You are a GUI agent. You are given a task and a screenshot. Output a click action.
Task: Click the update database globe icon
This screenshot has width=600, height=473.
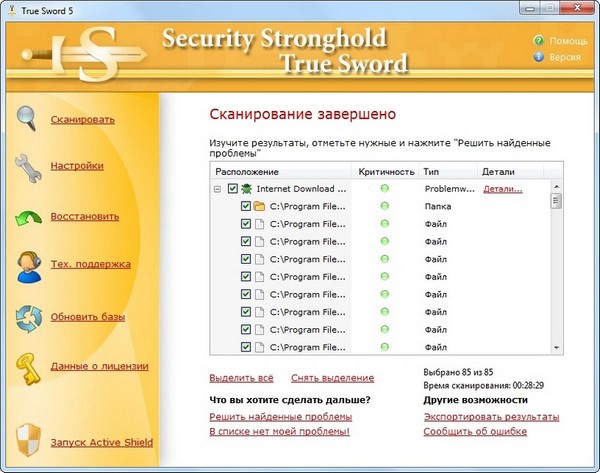coord(27,317)
